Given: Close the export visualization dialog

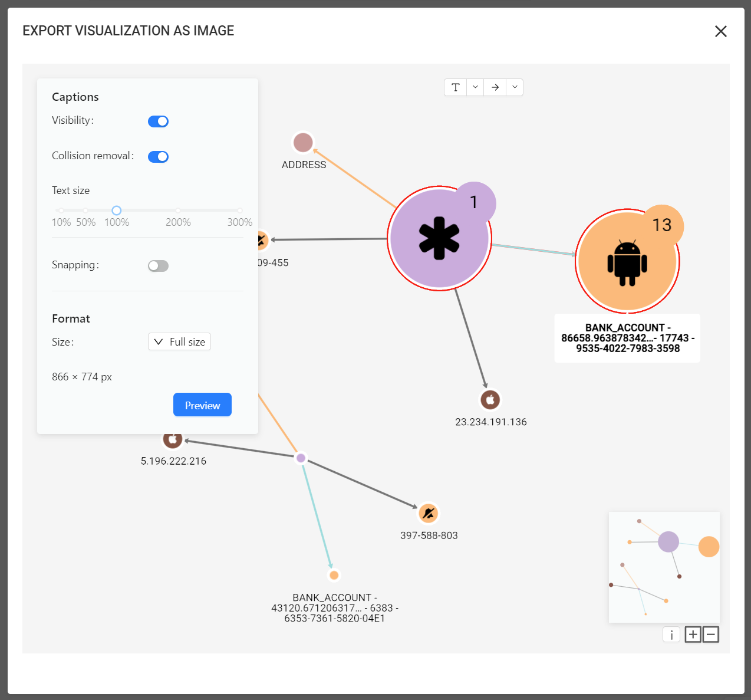Looking at the screenshot, I should coord(720,31).
